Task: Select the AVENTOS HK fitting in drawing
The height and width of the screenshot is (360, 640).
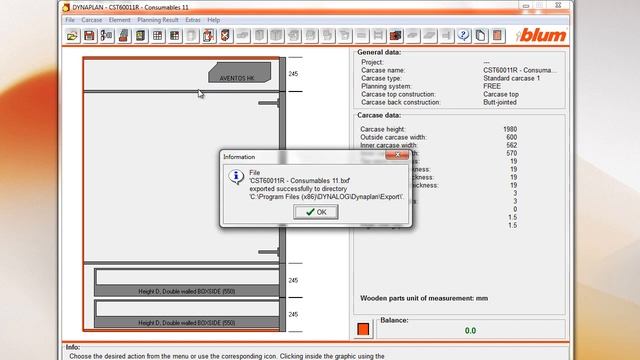Action: 239,73
